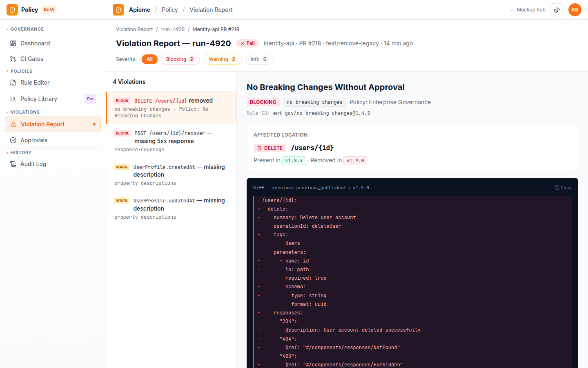Open CI Gates page
The image size is (588, 368).
tap(53, 59)
